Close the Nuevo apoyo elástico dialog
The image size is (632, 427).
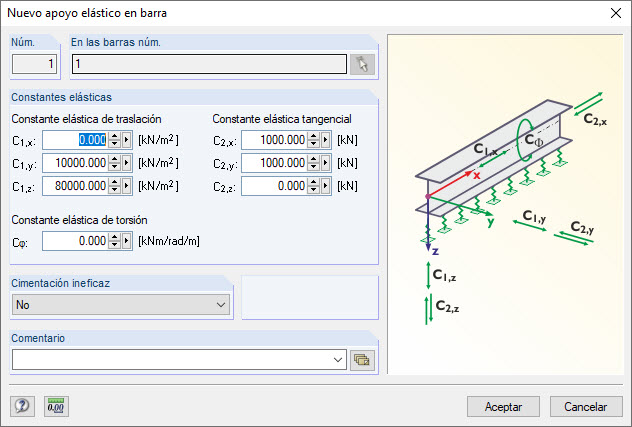pyautogui.click(x=614, y=13)
